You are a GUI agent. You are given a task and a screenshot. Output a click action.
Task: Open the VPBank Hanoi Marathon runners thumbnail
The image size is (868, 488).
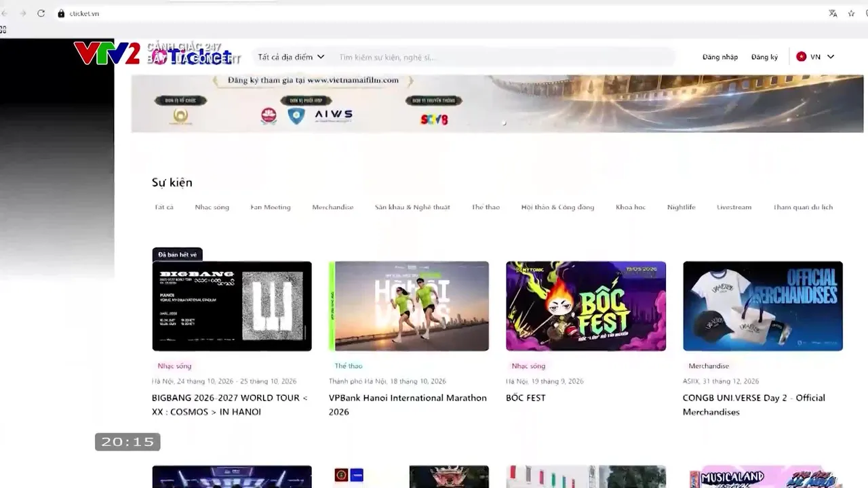point(409,306)
